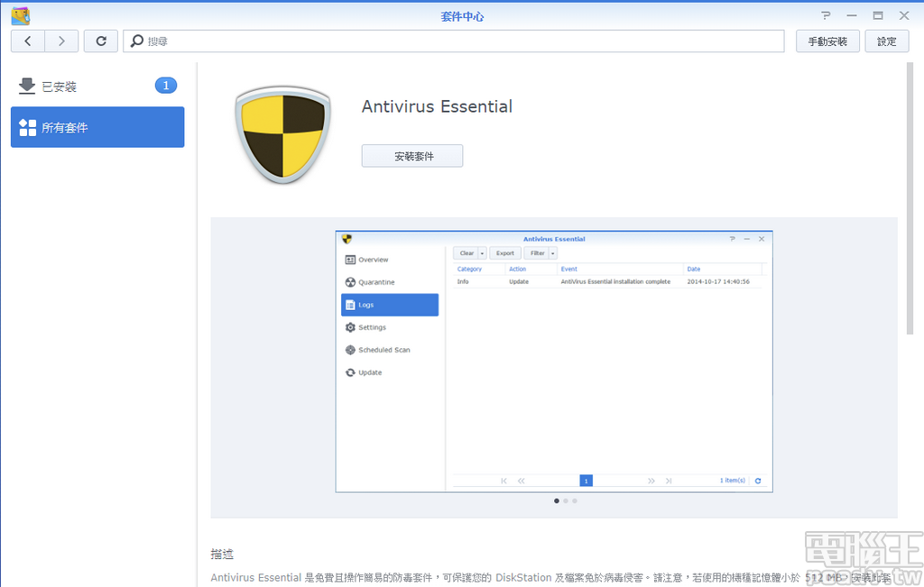The image size is (924, 587).
Task: Click the 手動安裝 manual install button
Action: coord(827,41)
